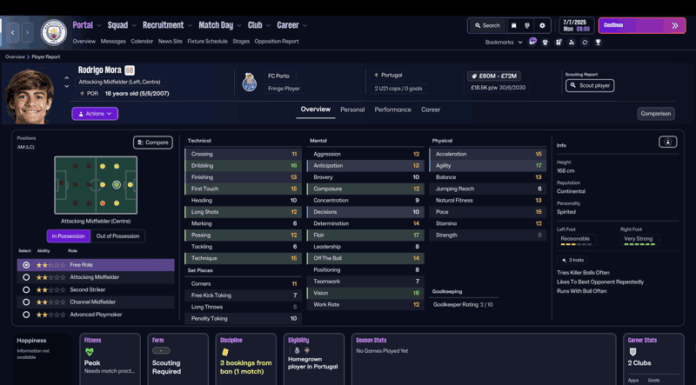Expand the Career menu dropdown in top bar
Viewport: 696px width, 385px height.
(304, 26)
